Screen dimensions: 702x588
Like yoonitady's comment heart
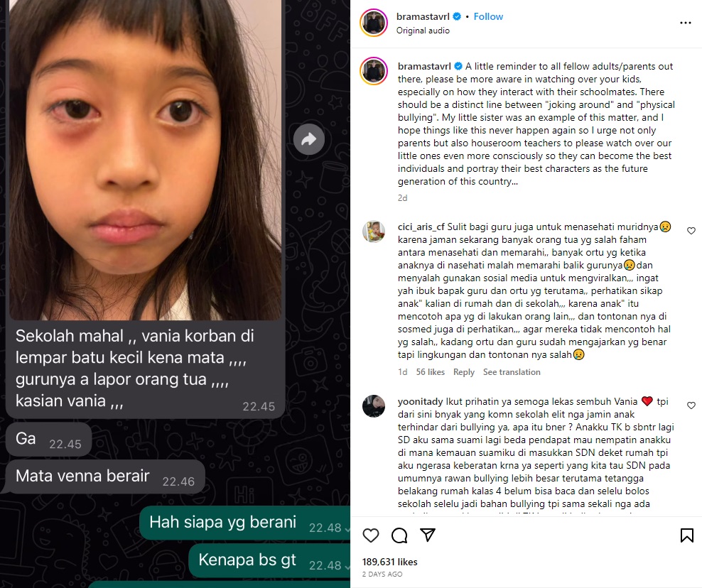[x=691, y=405]
